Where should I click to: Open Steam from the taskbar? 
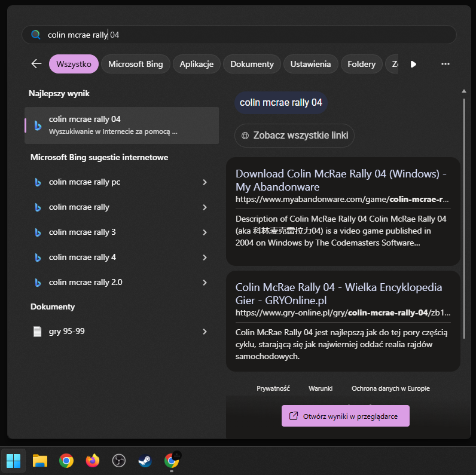point(145,461)
